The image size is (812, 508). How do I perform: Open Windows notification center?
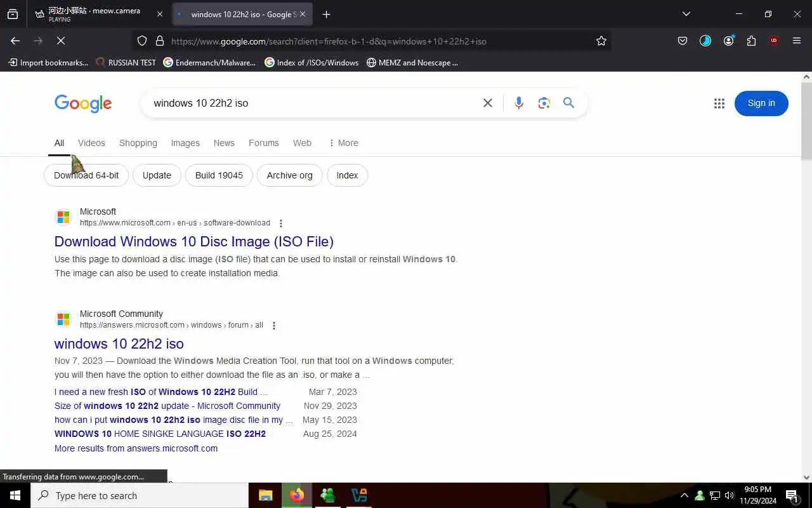[792, 495]
